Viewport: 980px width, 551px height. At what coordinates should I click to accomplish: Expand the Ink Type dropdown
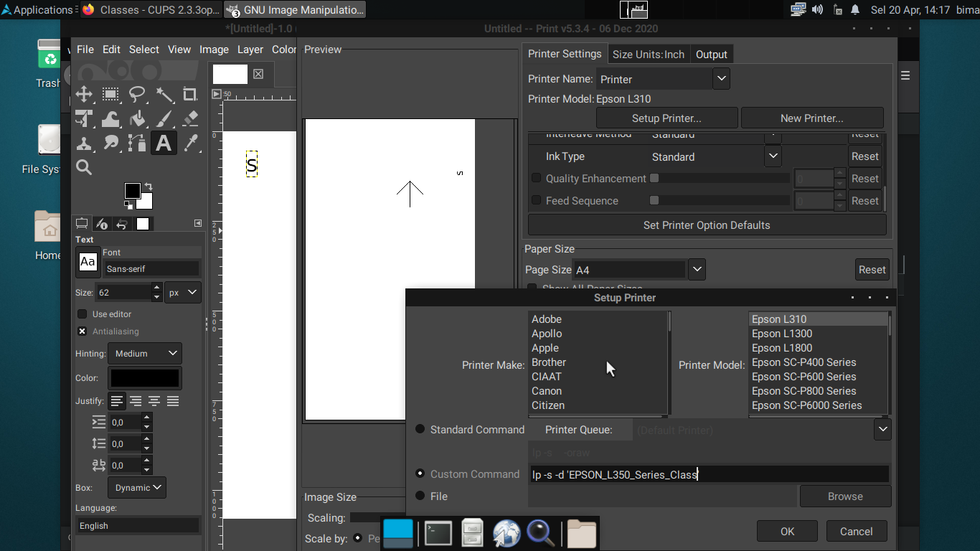pos(773,156)
